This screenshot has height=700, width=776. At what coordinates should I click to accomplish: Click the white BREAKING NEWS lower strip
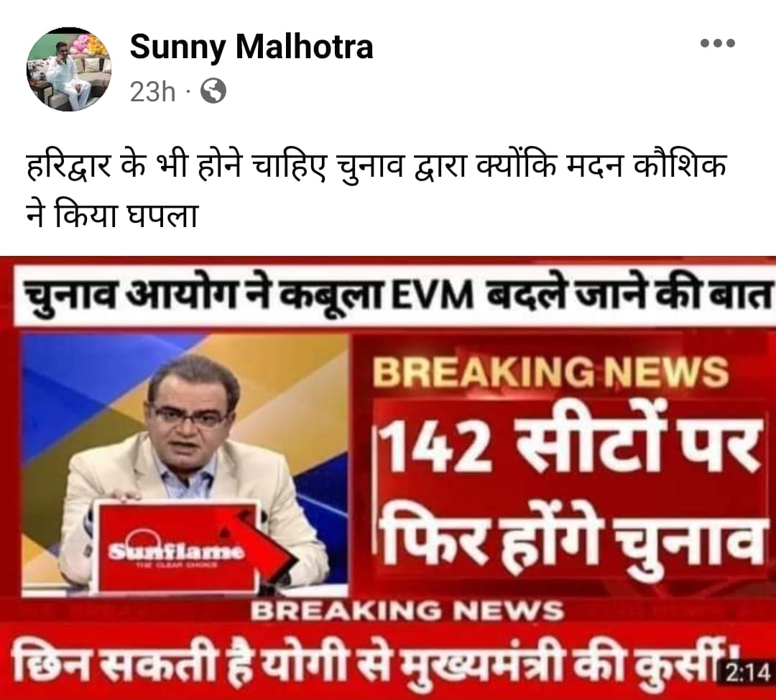point(407,610)
